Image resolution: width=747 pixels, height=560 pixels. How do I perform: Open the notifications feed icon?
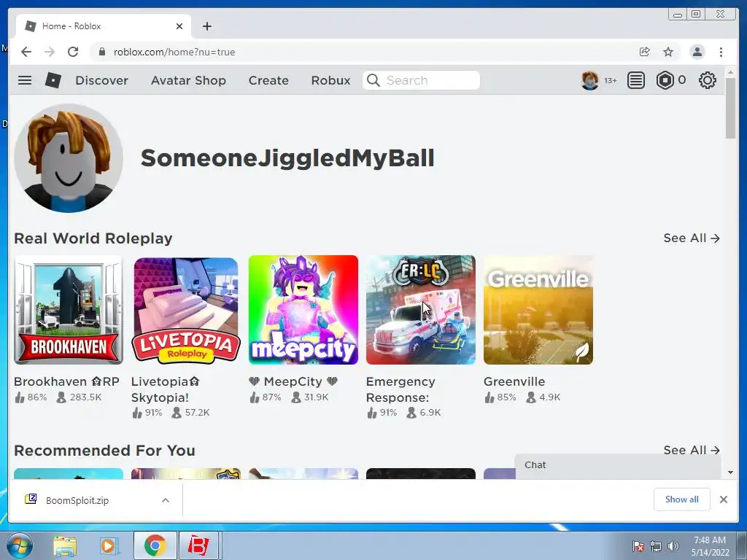coord(635,80)
